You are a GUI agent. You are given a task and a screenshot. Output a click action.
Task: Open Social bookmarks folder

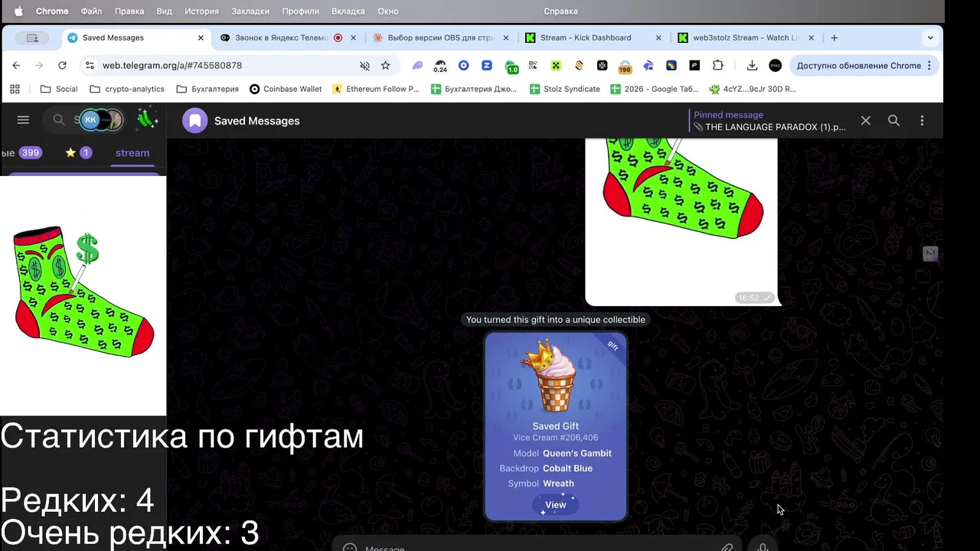[59, 89]
